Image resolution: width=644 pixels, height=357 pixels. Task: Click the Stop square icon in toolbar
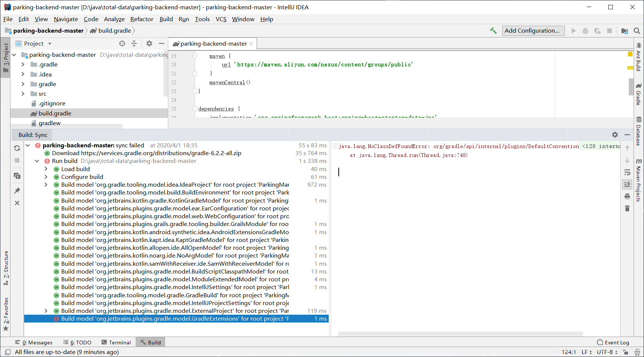point(609,31)
